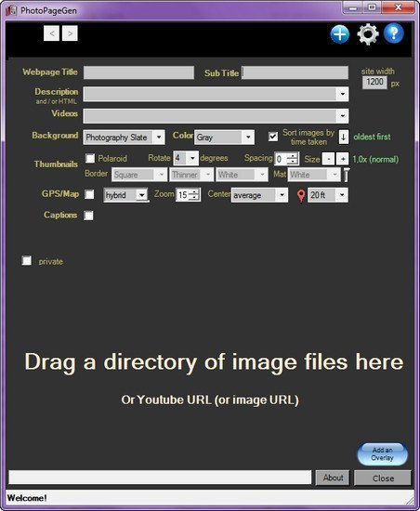Enable the Polaroid thumbnail checkbox
This screenshot has height=511, width=420.
click(x=90, y=158)
